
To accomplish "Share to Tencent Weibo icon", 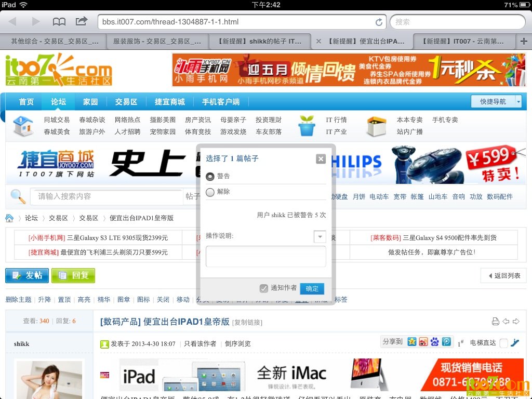I will click(446, 342).
